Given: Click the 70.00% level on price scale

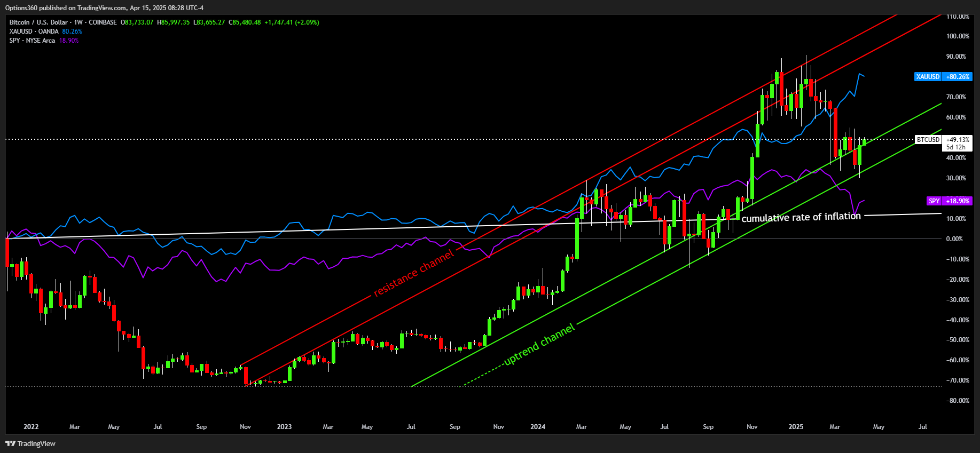Looking at the screenshot, I should [x=957, y=97].
